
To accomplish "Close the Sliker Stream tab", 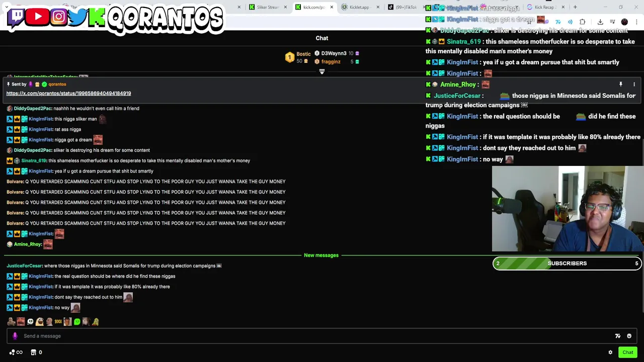I will 285,7.
